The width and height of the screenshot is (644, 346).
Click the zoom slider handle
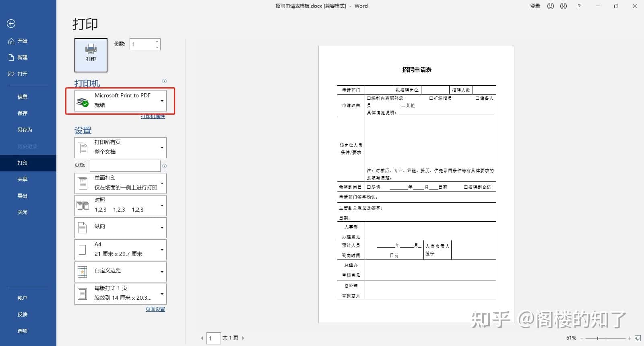pyautogui.click(x=598, y=338)
